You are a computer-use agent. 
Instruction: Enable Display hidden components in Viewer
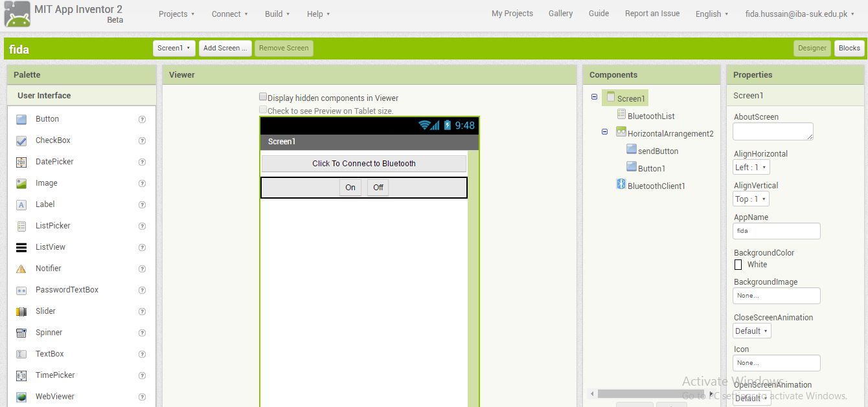263,96
